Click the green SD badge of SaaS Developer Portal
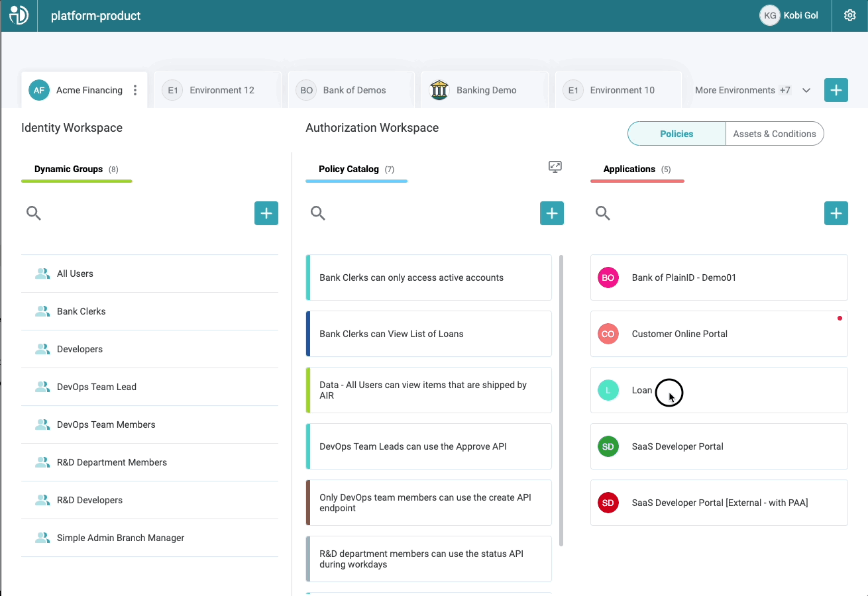Image resolution: width=868 pixels, height=596 pixels. click(608, 446)
